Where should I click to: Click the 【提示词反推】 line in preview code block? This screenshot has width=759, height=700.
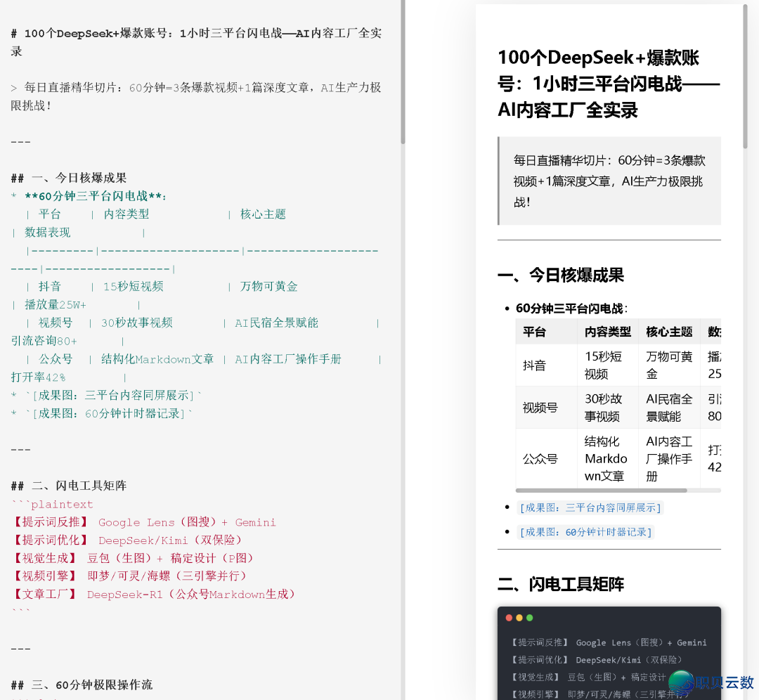click(609, 643)
